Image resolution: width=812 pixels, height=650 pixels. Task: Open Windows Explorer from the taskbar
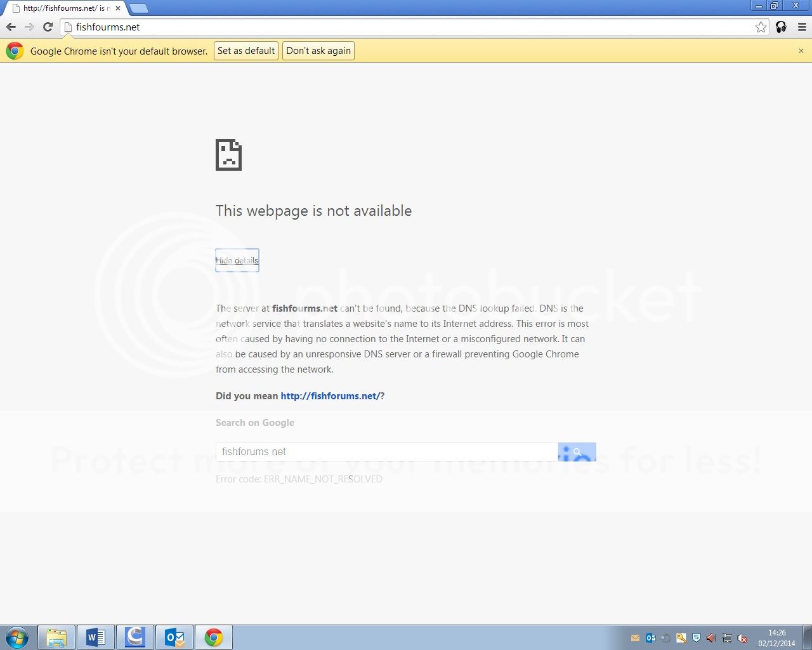click(56, 637)
